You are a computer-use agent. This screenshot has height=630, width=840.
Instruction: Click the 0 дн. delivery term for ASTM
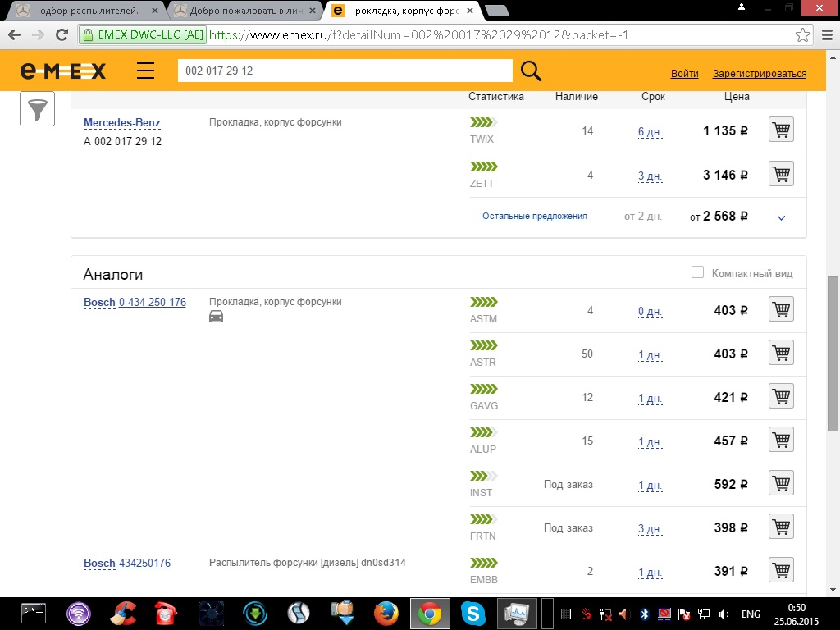650,311
